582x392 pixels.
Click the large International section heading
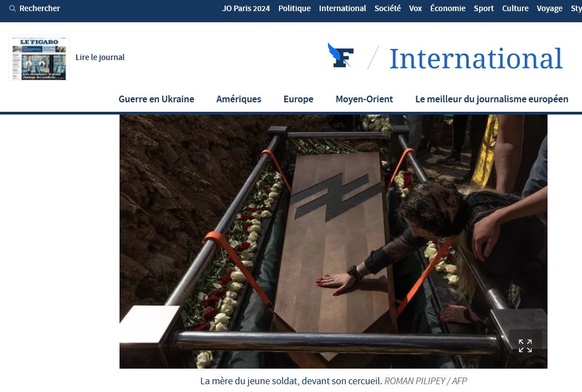476,58
